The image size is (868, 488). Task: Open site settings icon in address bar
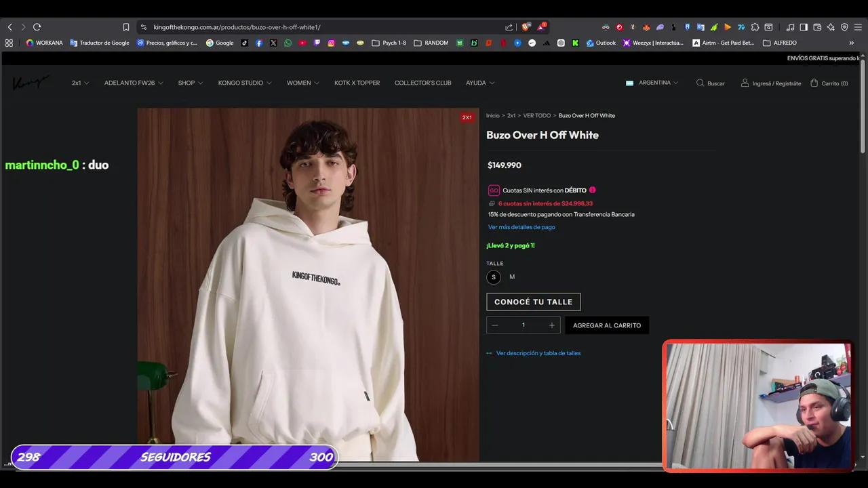tap(143, 27)
